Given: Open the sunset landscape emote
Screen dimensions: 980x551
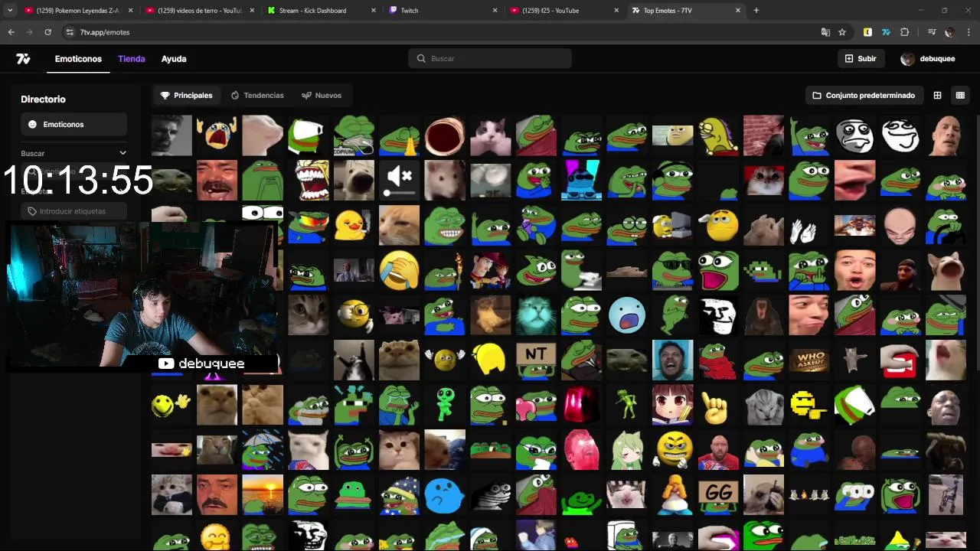Looking at the screenshot, I should pyautogui.click(x=263, y=495).
